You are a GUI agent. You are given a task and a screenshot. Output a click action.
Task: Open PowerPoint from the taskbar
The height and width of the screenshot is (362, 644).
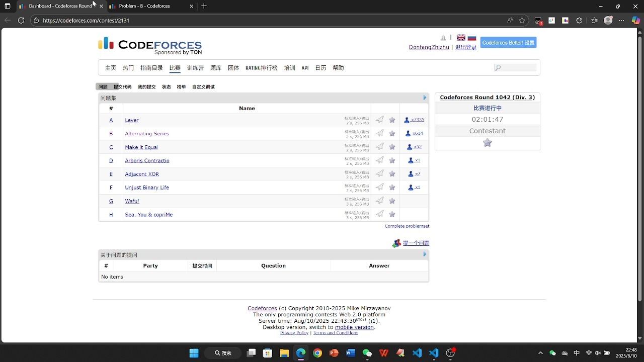coord(334,353)
